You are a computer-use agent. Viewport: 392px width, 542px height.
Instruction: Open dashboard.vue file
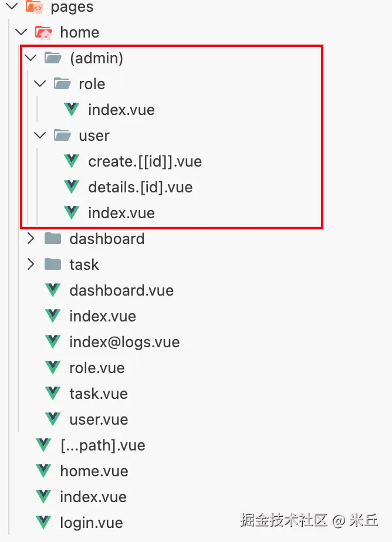pos(121,290)
